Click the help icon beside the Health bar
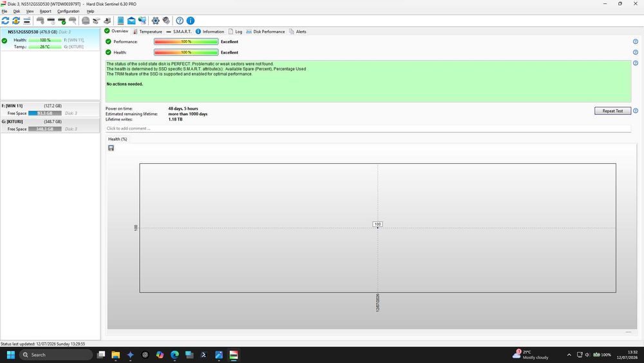 pos(636,52)
